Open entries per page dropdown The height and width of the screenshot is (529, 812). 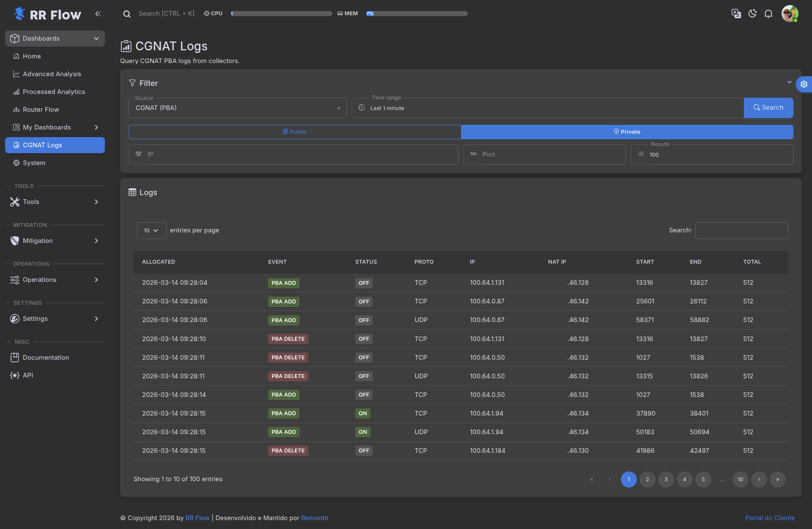(151, 231)
